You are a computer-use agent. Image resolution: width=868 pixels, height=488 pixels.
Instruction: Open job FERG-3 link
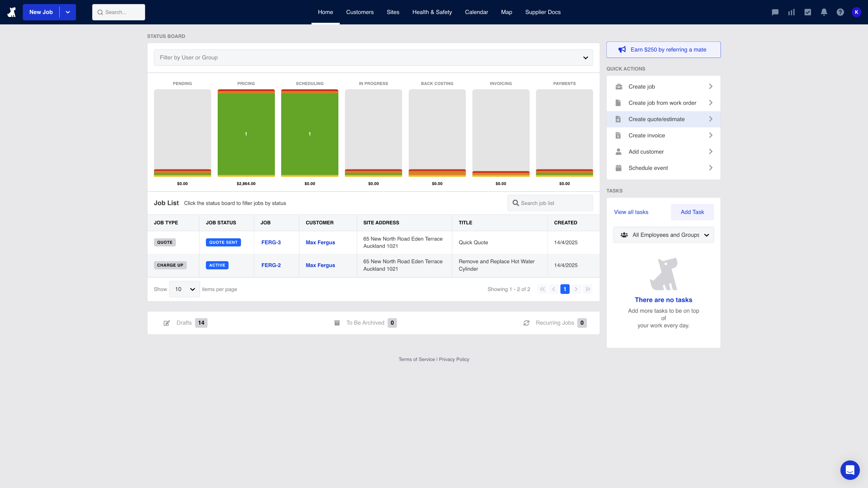pos(271,242)
